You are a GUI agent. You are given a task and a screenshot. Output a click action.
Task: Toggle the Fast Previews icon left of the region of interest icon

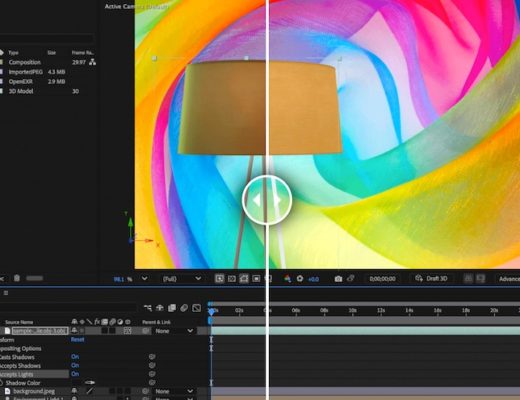click(219, 279)
